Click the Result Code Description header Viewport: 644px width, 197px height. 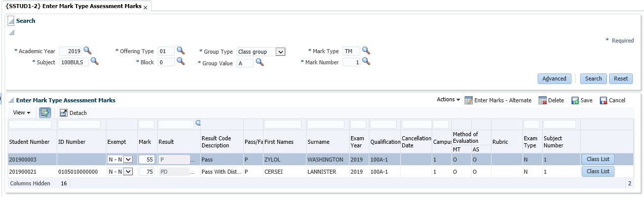(x=216, y=142)
